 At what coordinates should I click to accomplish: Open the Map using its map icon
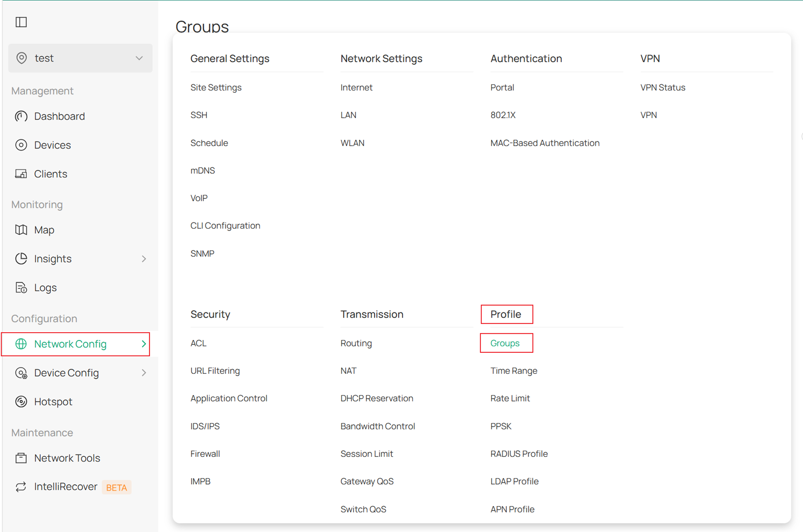[x=21, y=229]
